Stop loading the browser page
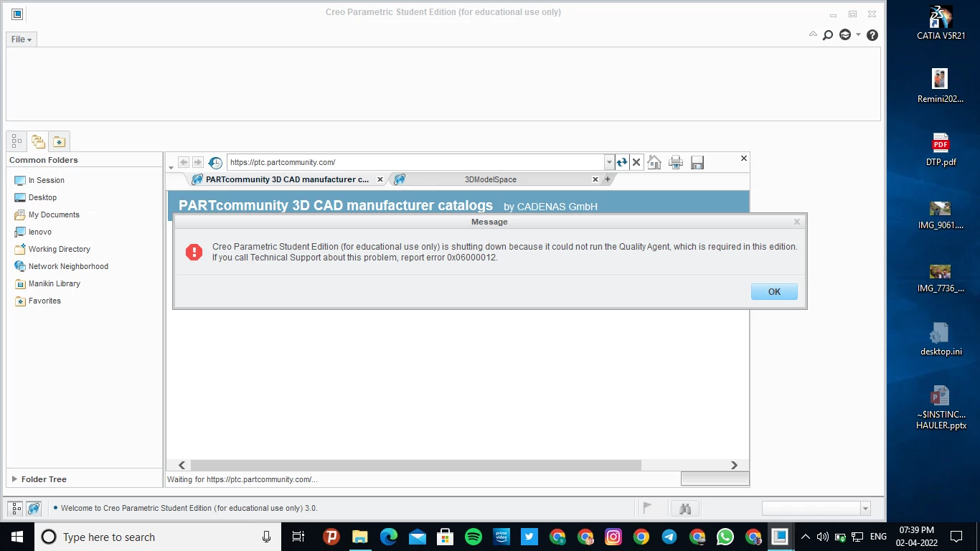This screenshot has height=551, width=980. 636,163
